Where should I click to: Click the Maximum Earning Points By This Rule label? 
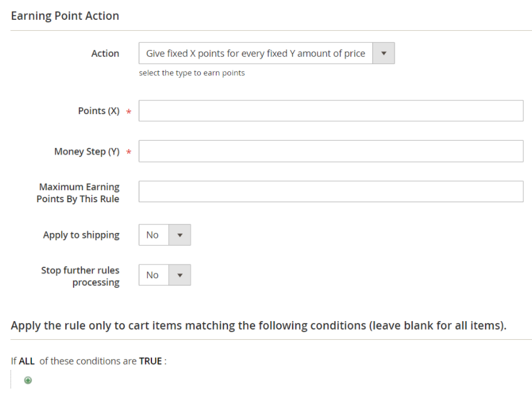[x=78, y=193]
